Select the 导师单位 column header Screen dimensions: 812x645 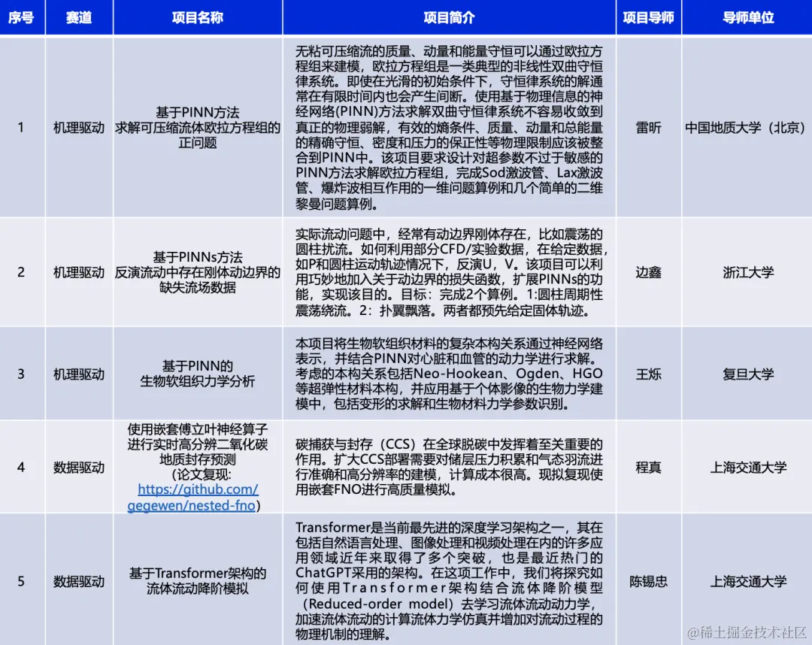click(748, 17)
